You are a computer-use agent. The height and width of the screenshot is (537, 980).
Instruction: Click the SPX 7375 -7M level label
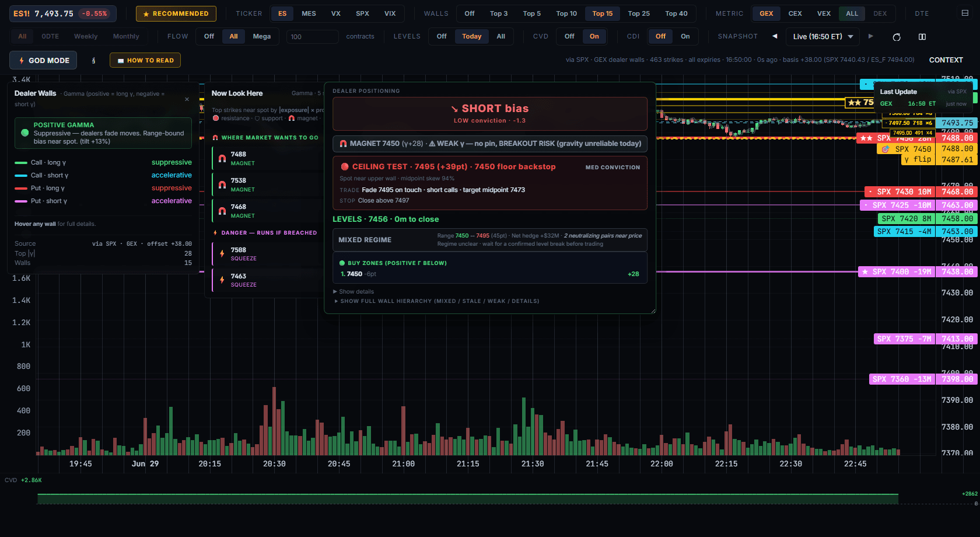point(905,339)
